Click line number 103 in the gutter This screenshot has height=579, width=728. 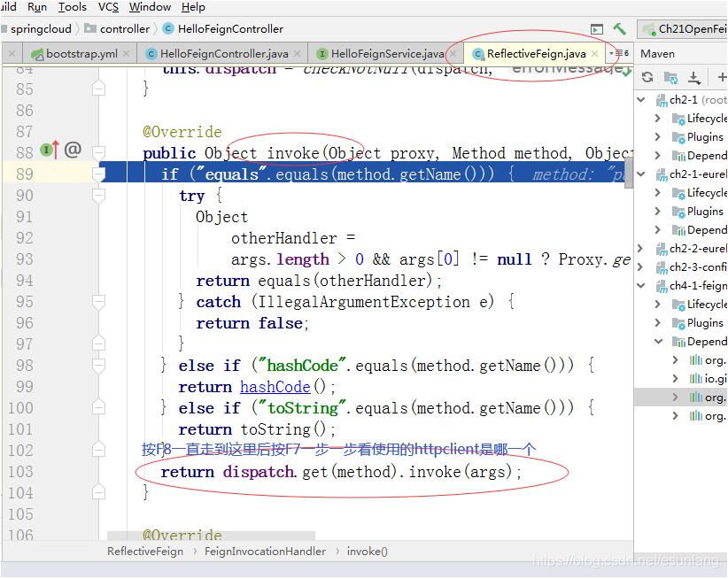point(20,471)
